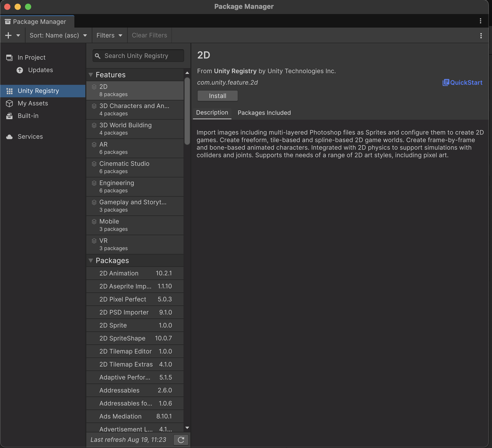Collapse the Features section
Viewport: 492px width, 448px height.
[x=91, y=75]
